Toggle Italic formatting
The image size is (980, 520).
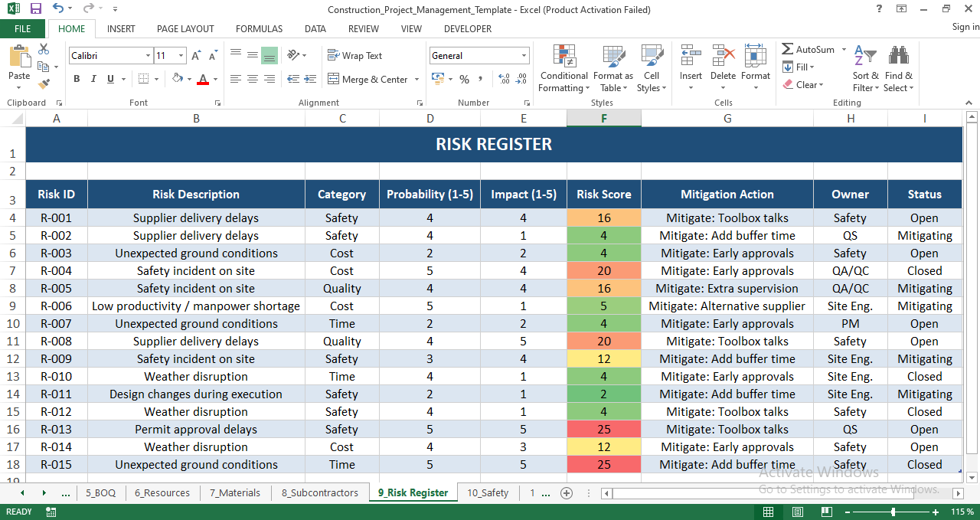click(93, 79)
